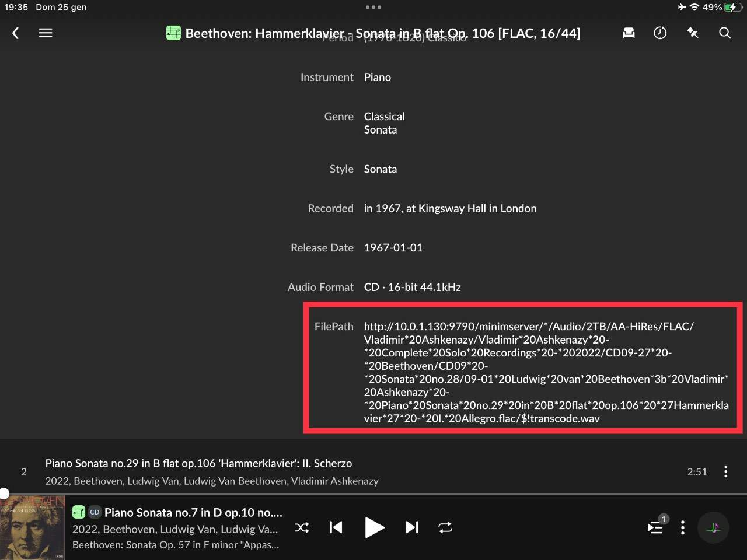
Task: Toggle repeat mode
Action: point(445,528)
